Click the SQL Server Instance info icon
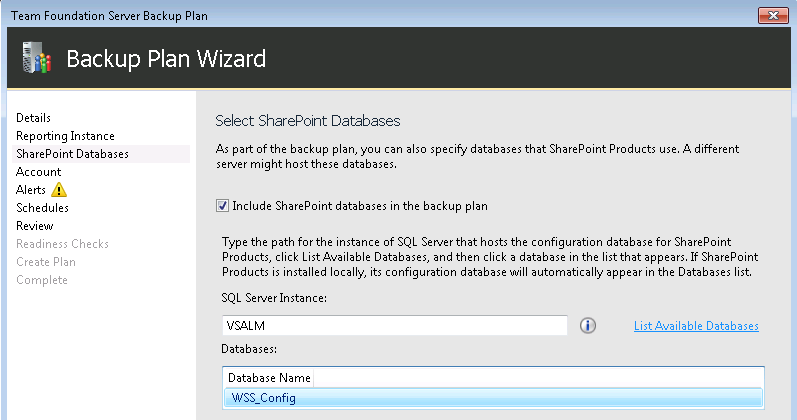This screenshot has height=420, width=797. click(x=588, y=326)
